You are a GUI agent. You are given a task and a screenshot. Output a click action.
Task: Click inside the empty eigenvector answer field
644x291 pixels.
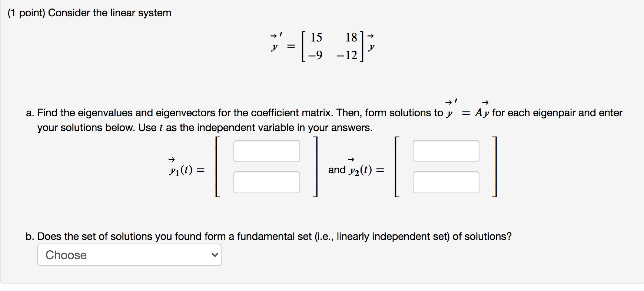[x=266, y=151]
